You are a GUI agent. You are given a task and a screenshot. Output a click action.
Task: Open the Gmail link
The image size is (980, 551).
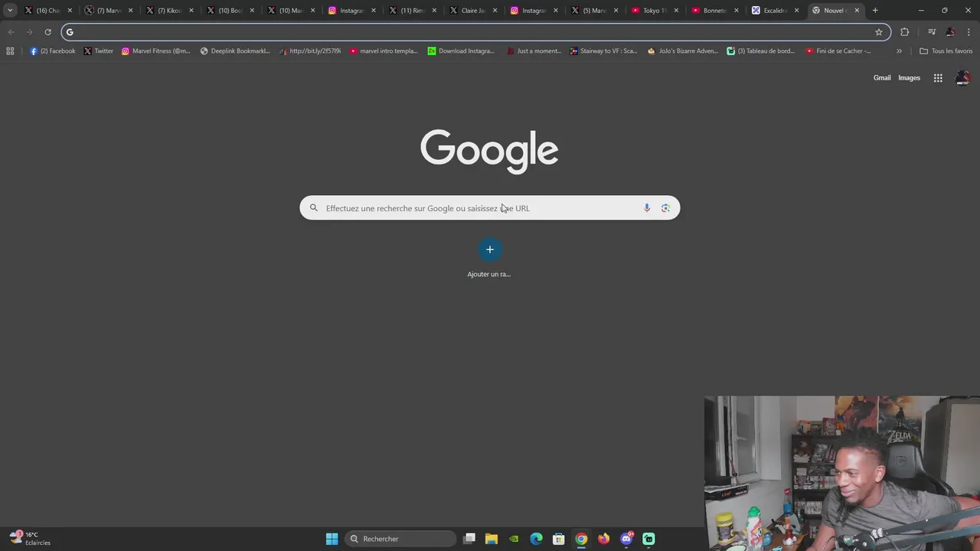pos(882,78)
